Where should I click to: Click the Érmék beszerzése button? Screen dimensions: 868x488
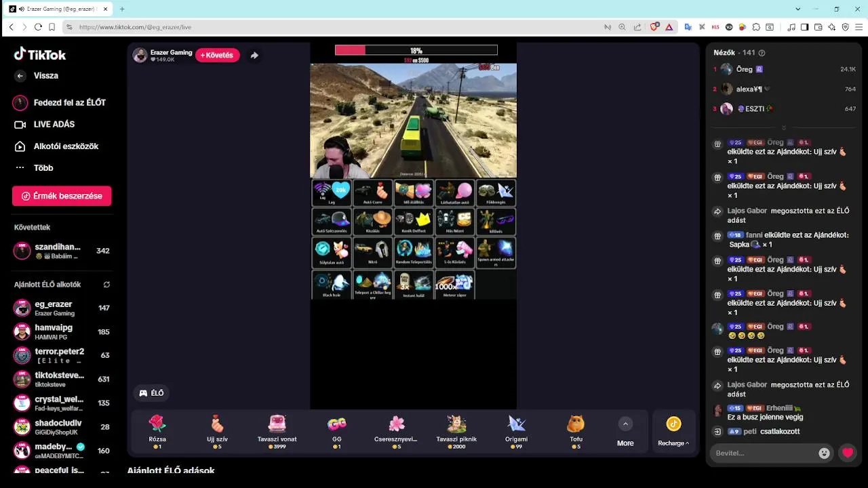(x=62, y=196)
